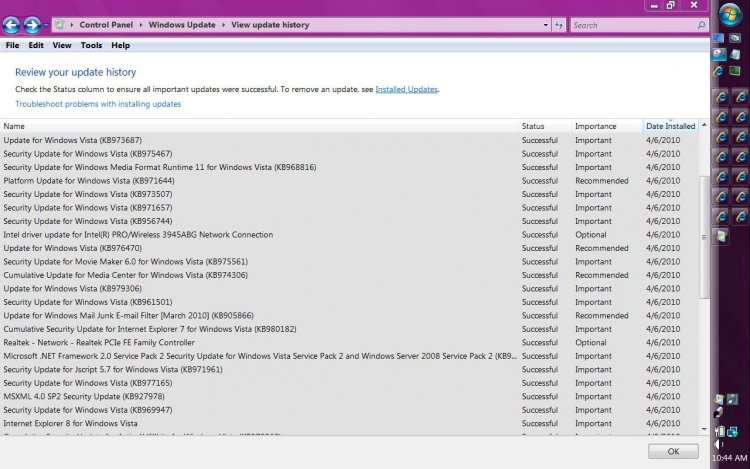
Task: Click the vertical scrollbar thumb
Action: 704,237
